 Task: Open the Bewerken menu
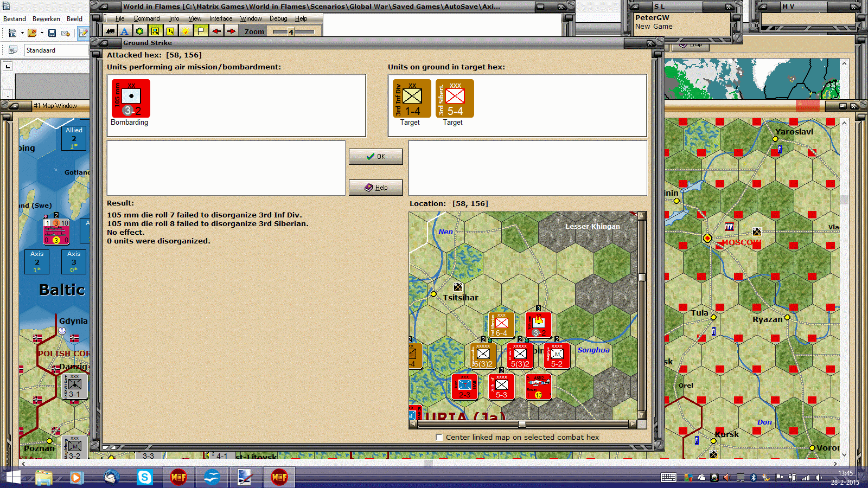click(x=47, y=19)
